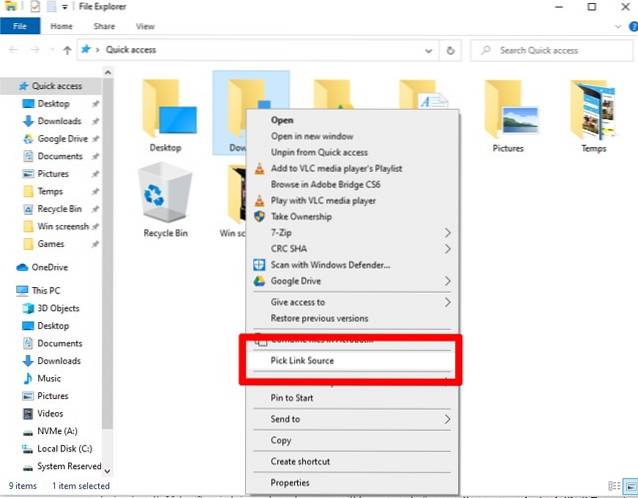
Task: Click the forward navigation arrow
Action: [x=35, y=50]
